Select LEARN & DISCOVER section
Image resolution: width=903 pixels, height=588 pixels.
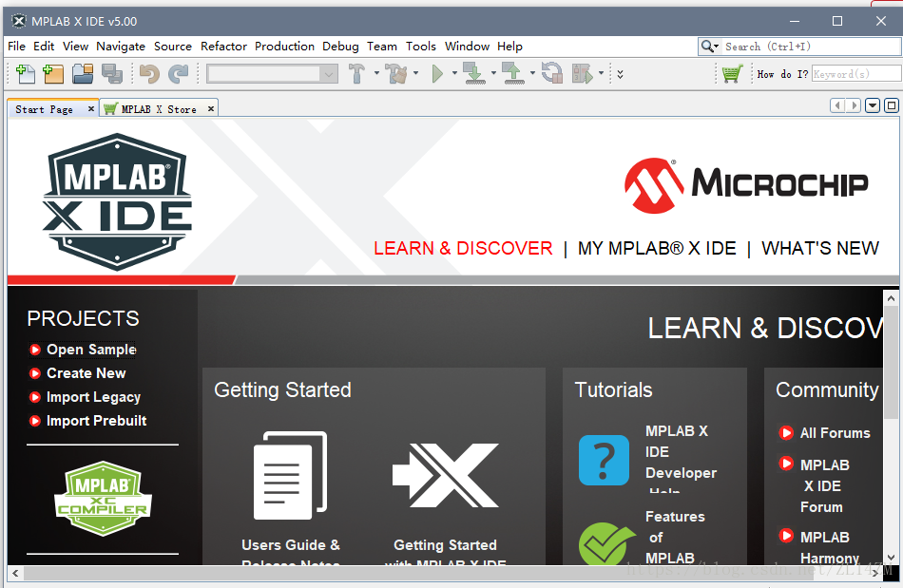[463, 248]
